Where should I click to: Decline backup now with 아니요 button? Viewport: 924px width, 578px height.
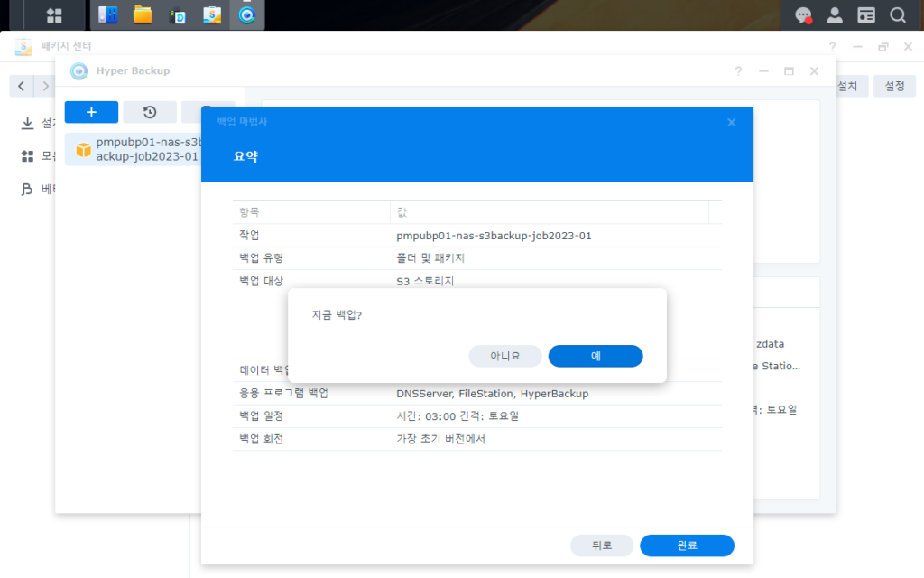click(505, 356)
